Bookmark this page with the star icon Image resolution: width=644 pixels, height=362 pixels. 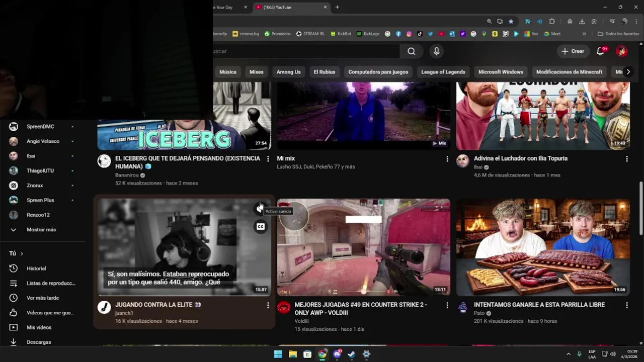coord(511,22)
